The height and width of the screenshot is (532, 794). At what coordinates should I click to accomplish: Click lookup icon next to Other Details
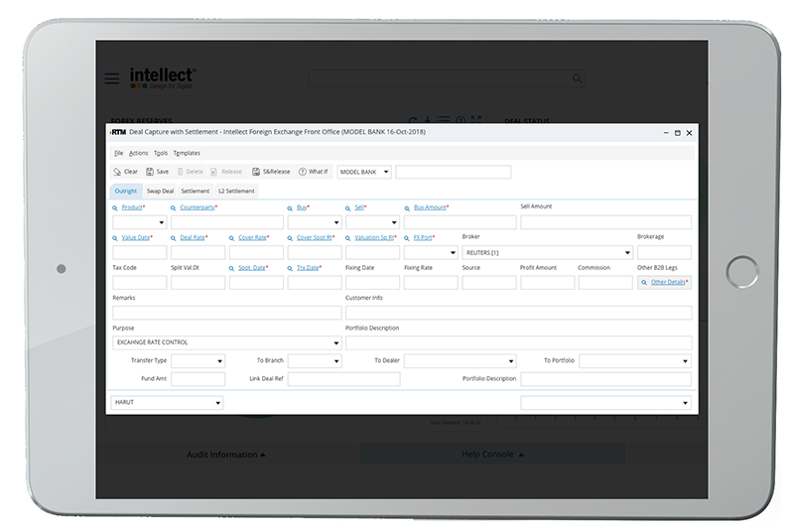tap(644, 283)
